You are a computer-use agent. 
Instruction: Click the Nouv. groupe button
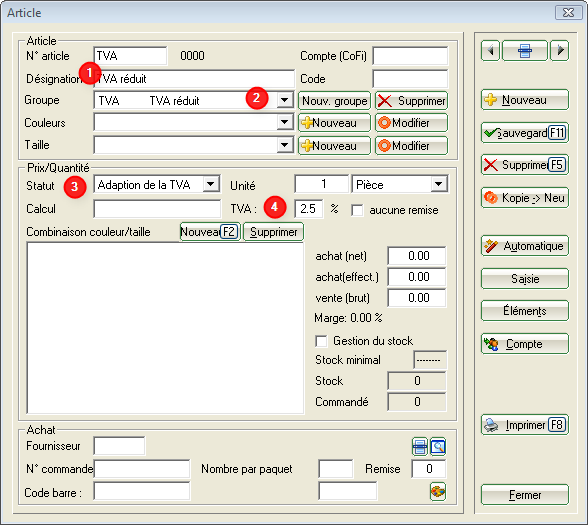click(x=334, y=100)
